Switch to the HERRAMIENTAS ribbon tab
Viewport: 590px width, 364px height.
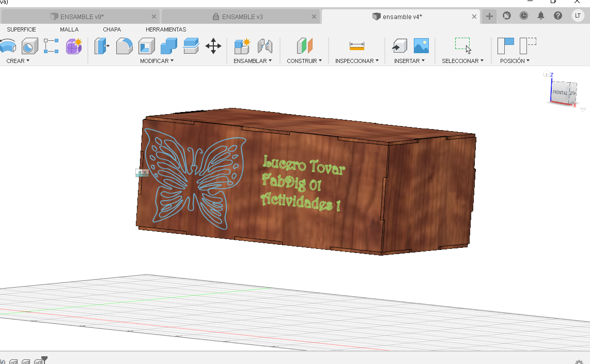(x=166, y=29)
